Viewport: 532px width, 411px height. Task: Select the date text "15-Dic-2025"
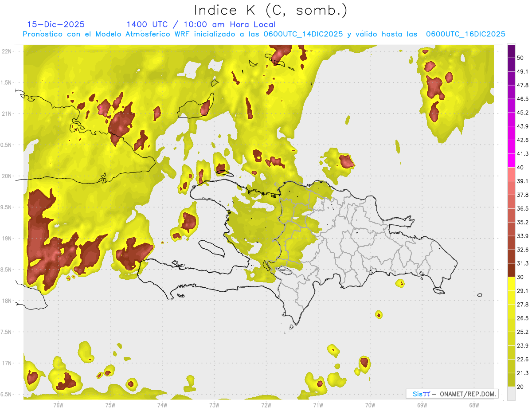(56, 25)
